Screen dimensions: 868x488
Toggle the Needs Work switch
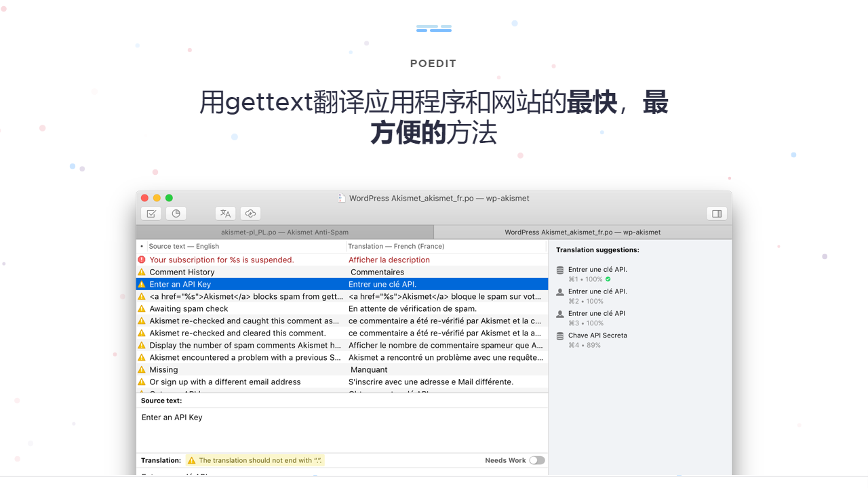pos(537,460)
